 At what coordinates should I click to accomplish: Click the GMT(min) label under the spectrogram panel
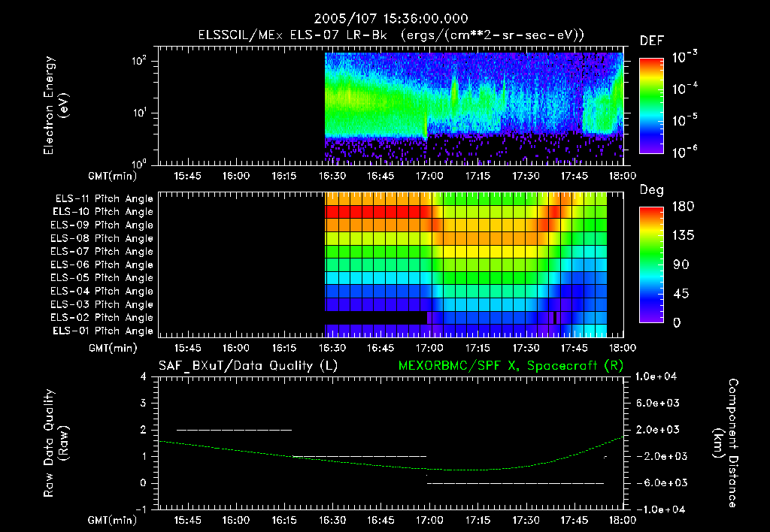[x=113, y=176]
